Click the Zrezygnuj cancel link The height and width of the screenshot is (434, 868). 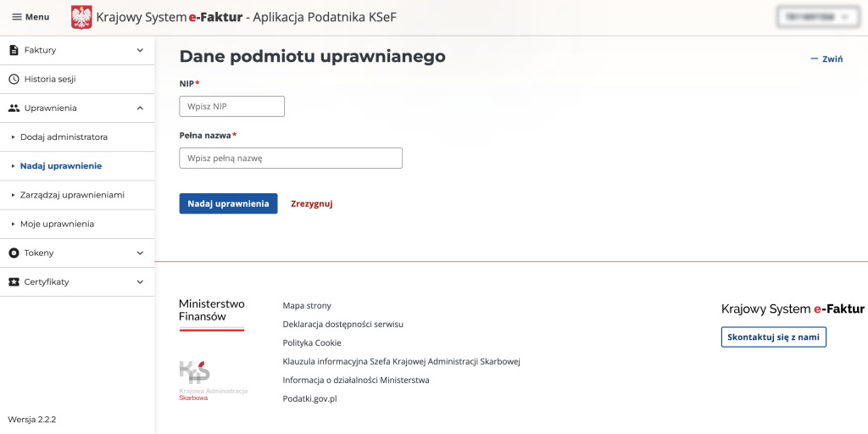pos(311,203)
